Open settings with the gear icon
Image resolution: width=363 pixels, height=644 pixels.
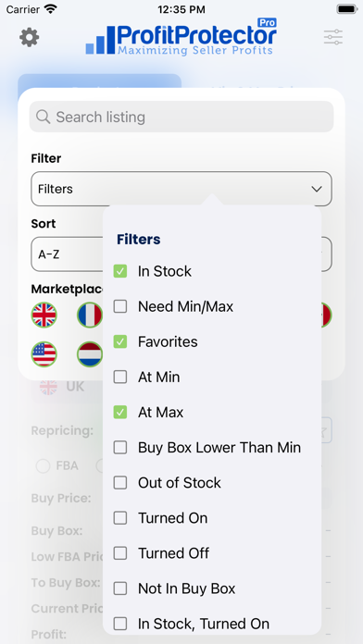(30, 37)
